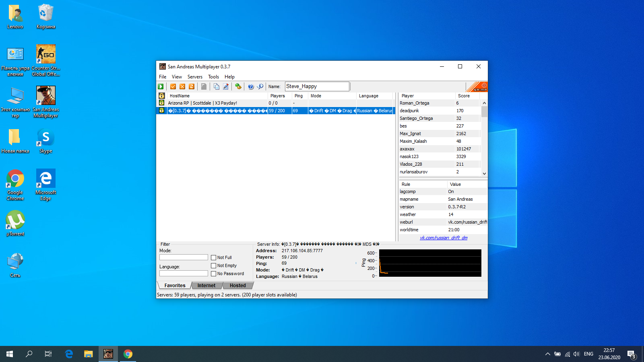The height and width of the screenshot is (362, 644).
Task: Open the Windows Start menu
Action: tap(10, 354)
